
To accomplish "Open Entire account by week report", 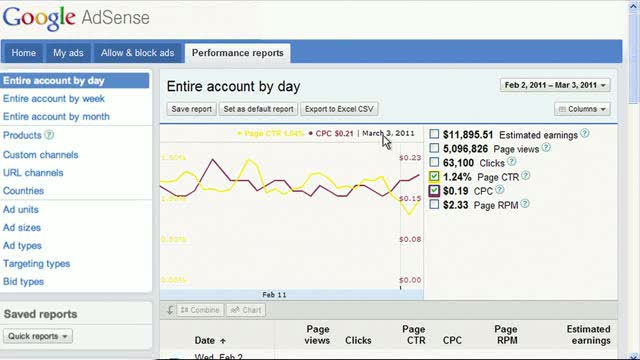I will (x=54, y=99).
